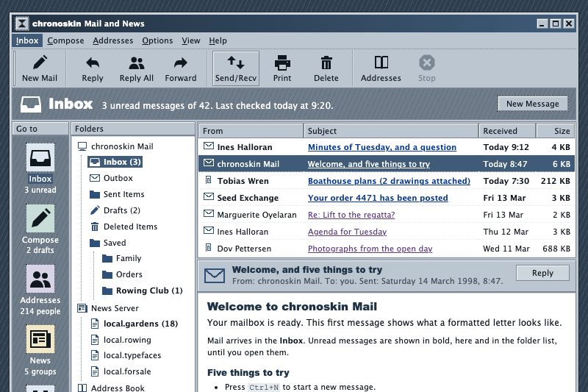Open 'Your order 4471 has been posted' link
Screen dimensions: 588x392
coord(378,198)
